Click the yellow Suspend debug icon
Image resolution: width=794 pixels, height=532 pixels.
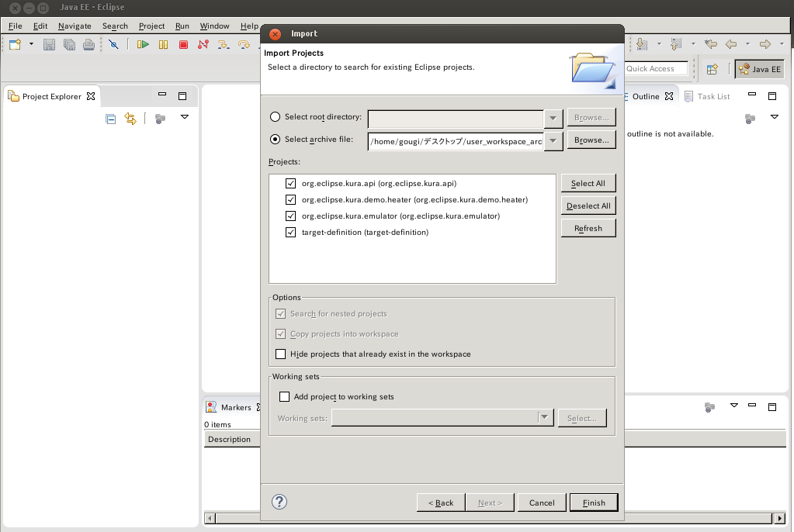[x=163, y=44]
